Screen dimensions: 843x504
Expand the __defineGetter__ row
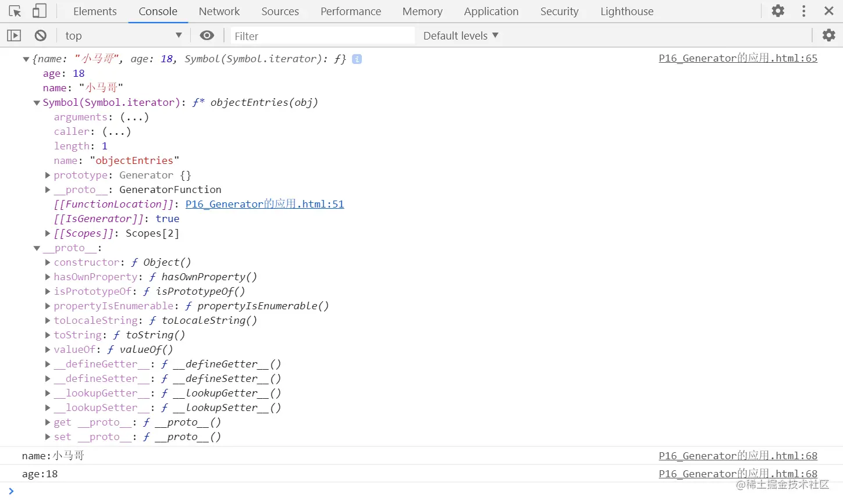pyautogui.click(x=48, y=364)
